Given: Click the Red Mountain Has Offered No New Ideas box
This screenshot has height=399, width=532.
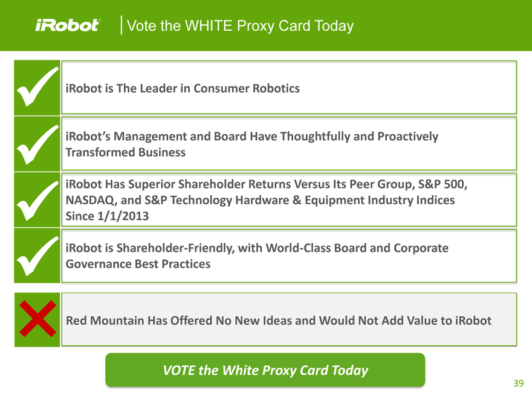Looking at the screenshot, I should (288, 320).
